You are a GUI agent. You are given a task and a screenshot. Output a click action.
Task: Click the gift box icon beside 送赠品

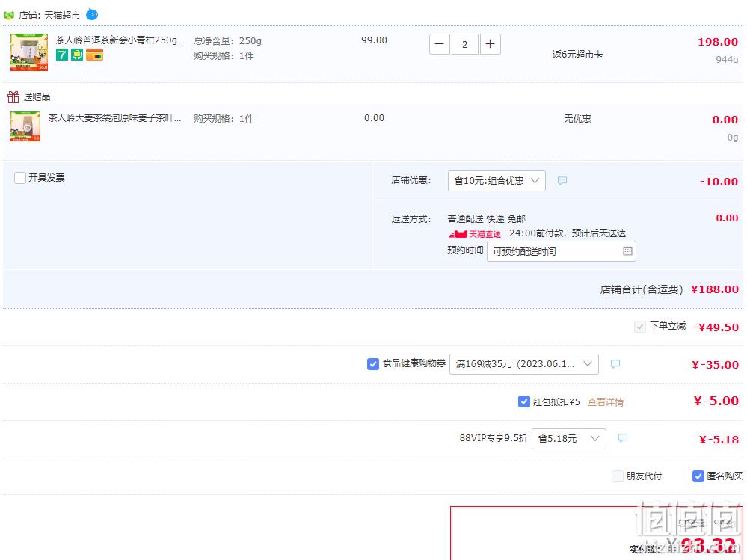tap(13, 97)
